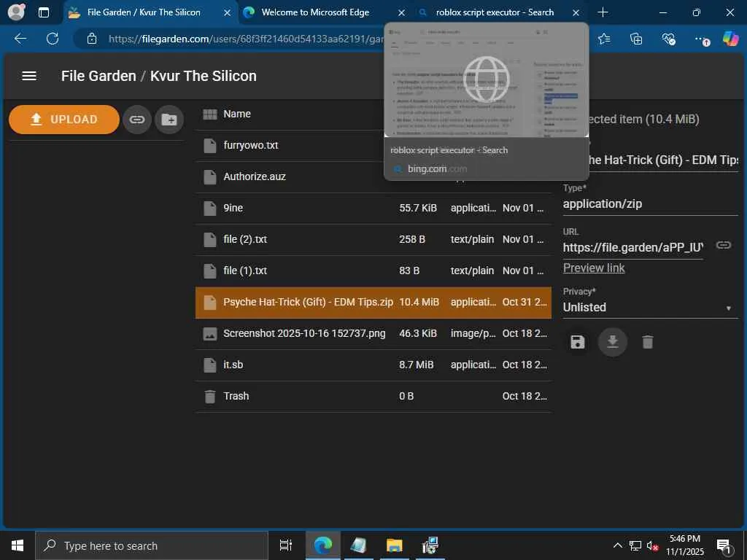Click the taskbar search box
Viewport: 747px width, 560px height.
(x=152, y=545)
